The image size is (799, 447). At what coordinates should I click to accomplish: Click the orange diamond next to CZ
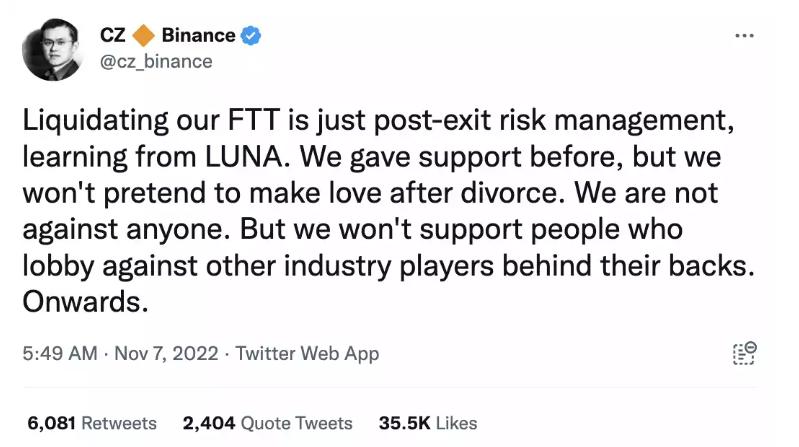click(144, 36)
